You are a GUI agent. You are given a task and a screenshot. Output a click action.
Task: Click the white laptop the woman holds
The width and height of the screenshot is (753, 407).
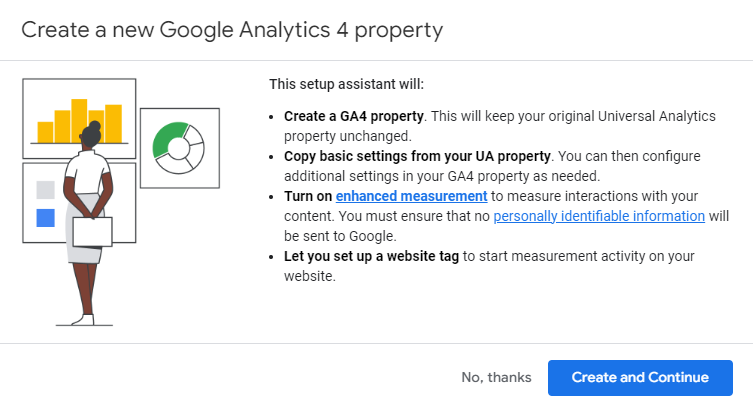(93, 232)
